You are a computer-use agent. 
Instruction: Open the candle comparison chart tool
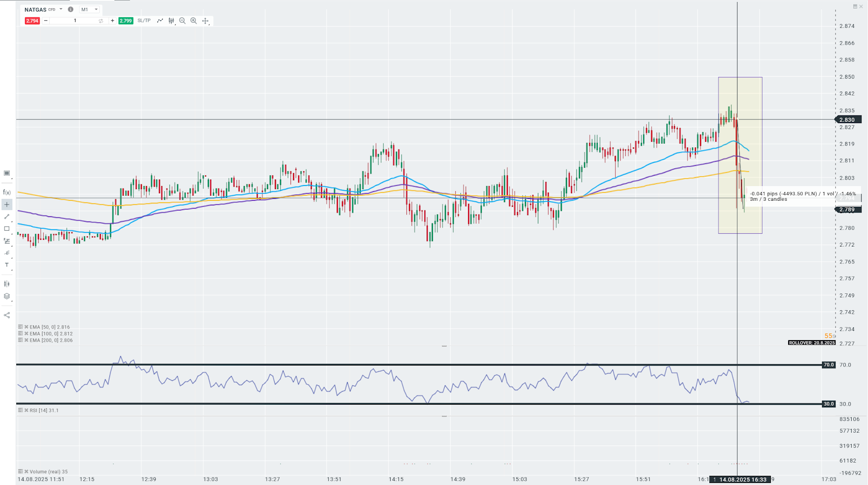pos(7,284)
